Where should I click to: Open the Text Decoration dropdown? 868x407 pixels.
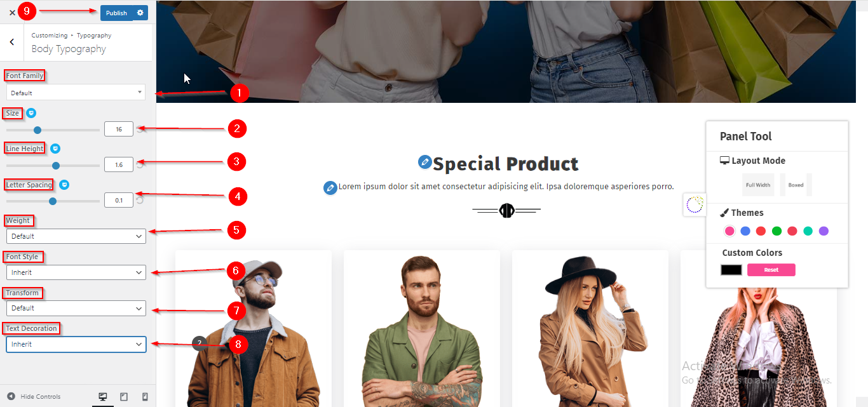point(76,344)
